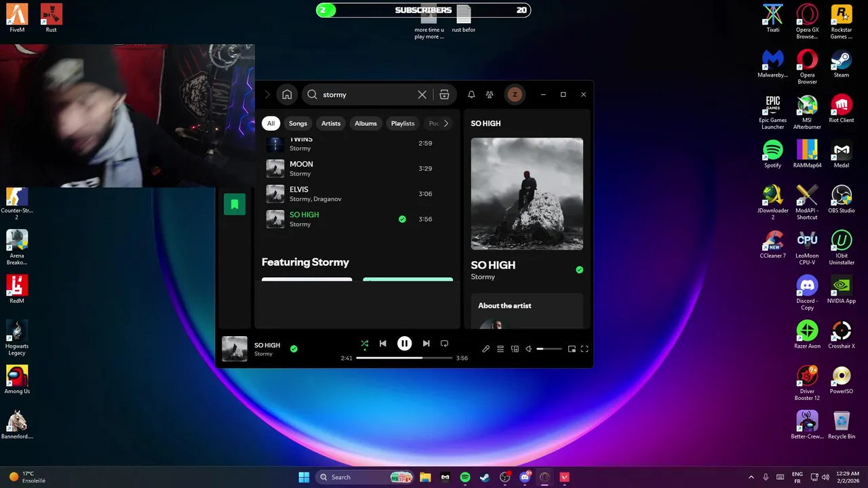Open the Recycle Bin
Screen dimensions: 868x488
click(x=842, y=425)
